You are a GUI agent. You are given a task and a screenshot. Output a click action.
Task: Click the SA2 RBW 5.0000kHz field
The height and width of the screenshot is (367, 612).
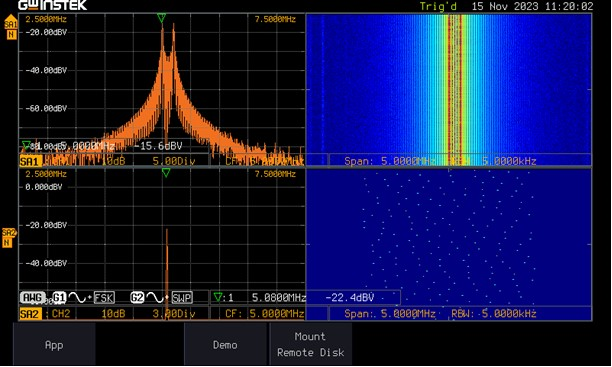click(x=494, y=314)
